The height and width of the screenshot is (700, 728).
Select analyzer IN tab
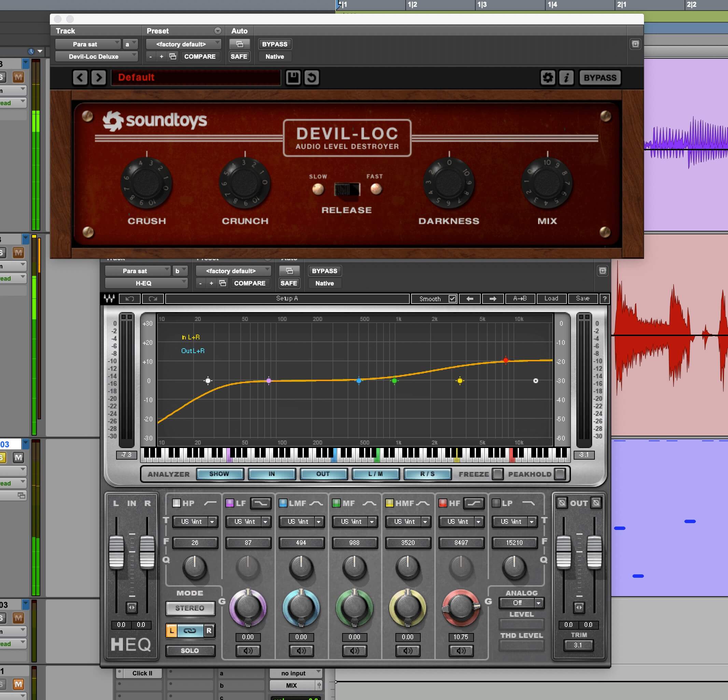click(x=272, y=474)
